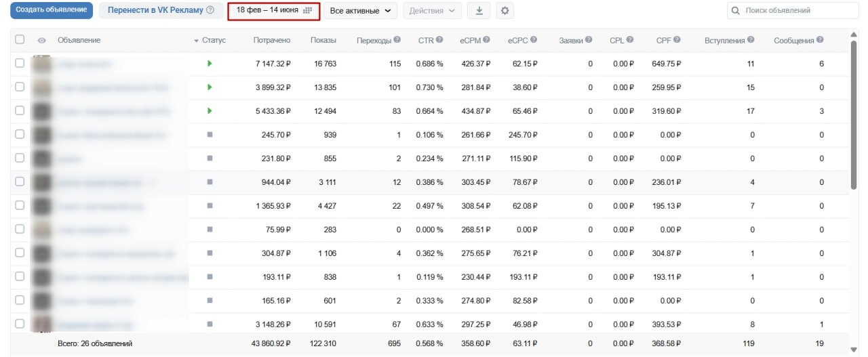This screenshot has height=357, width=868.
Task: Click the stopped status icon in the 1 365.93 ₽ row
Action: tap(210, 205)
